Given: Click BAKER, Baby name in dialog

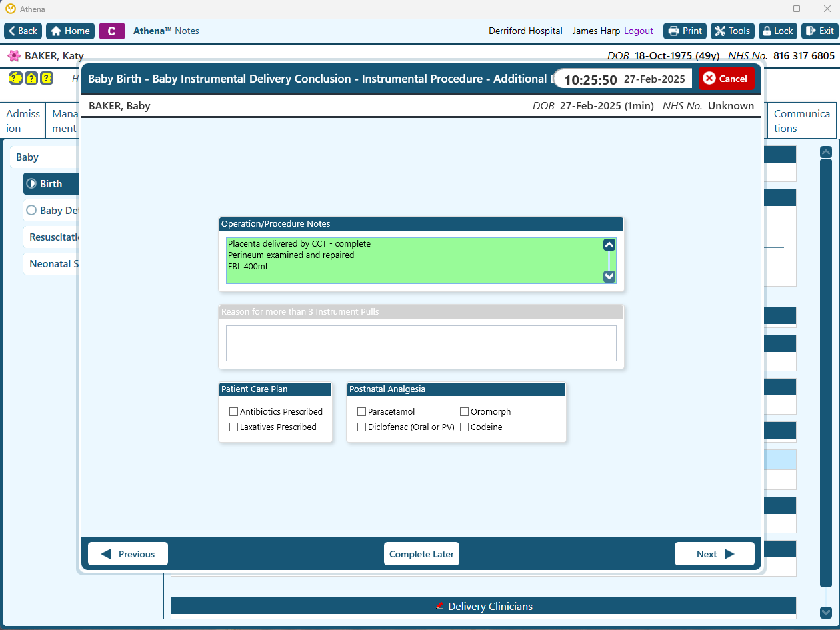Looking at the screenshot, I should (119, 106).
